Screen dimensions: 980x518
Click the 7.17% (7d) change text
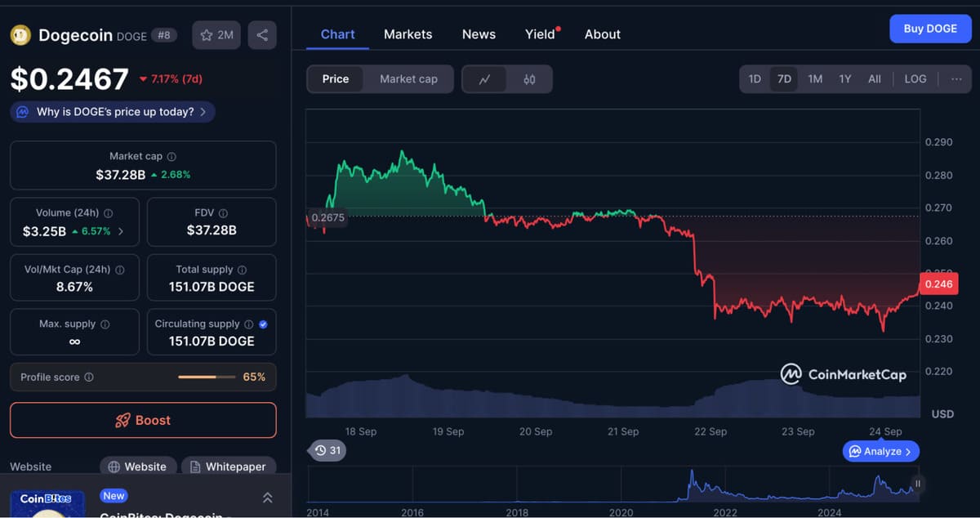point(171,79)
